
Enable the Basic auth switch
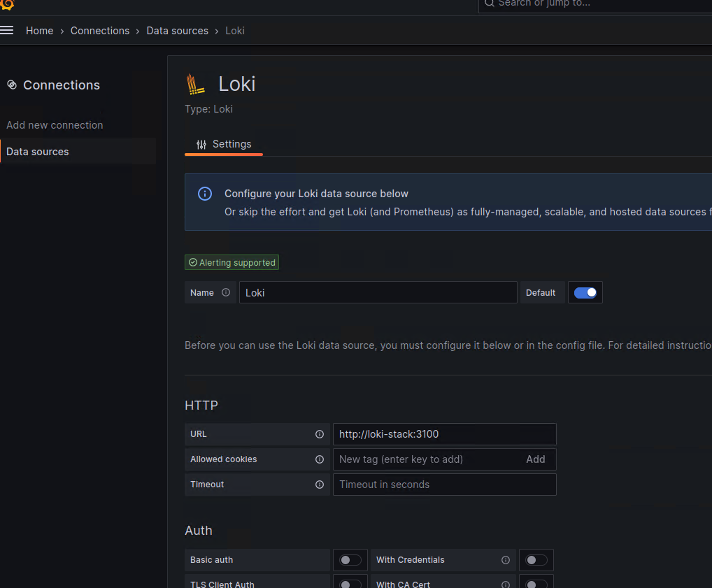[x=350, y=560]
